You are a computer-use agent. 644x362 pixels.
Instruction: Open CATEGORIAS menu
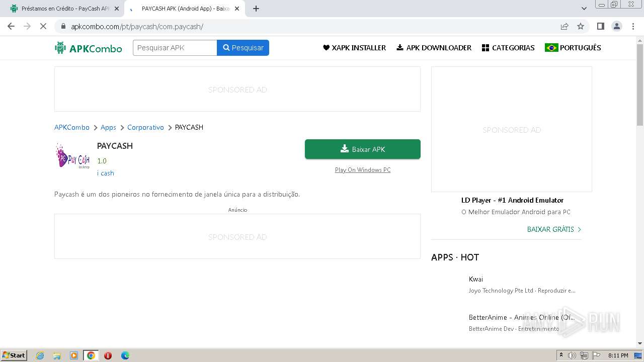[x=508, y=48]
